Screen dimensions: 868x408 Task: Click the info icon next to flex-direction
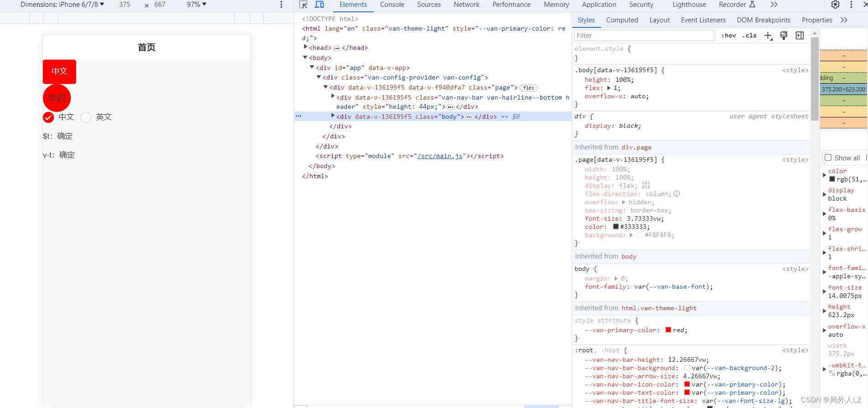tap(677, 194)
